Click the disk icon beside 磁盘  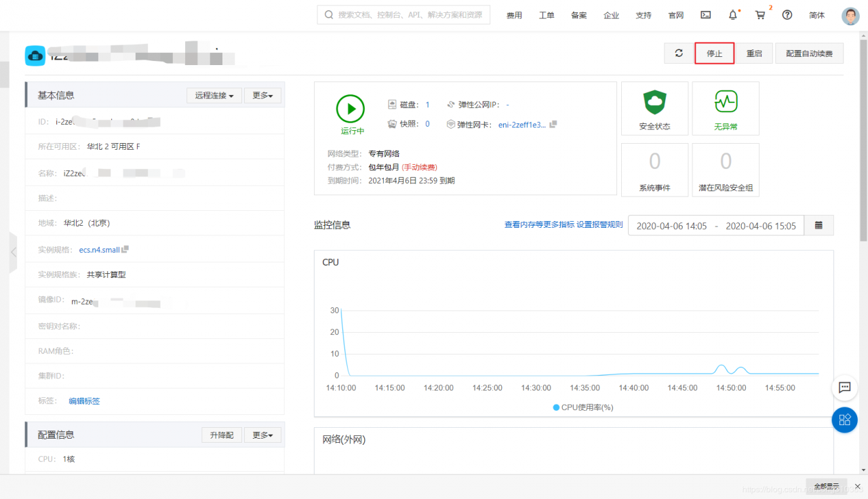click(x=392, y=104)
